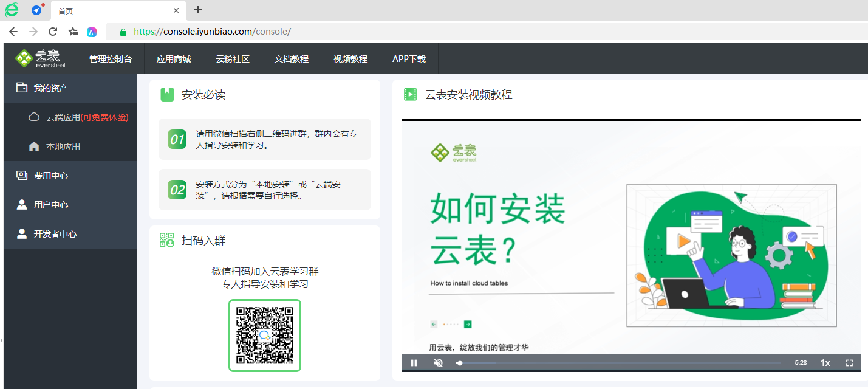Click the 02 step badge

[x=177, y=190]
